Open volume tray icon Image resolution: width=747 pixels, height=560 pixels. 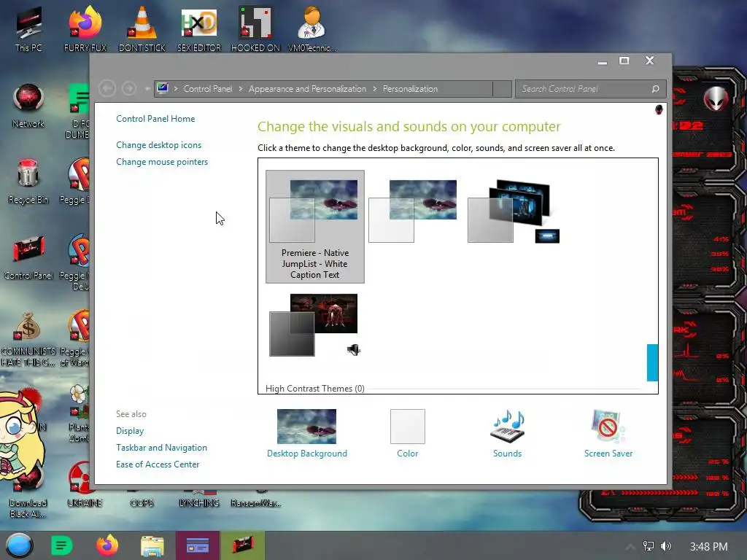666,546
